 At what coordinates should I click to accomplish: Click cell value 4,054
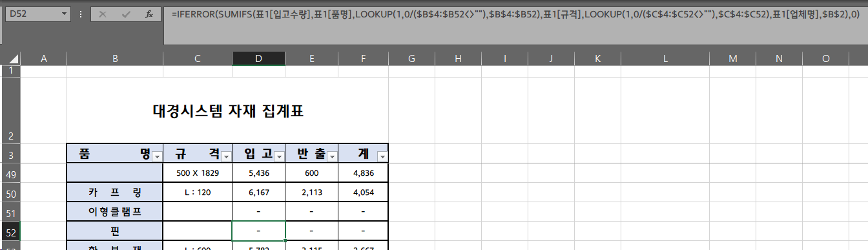pos(363,193)
